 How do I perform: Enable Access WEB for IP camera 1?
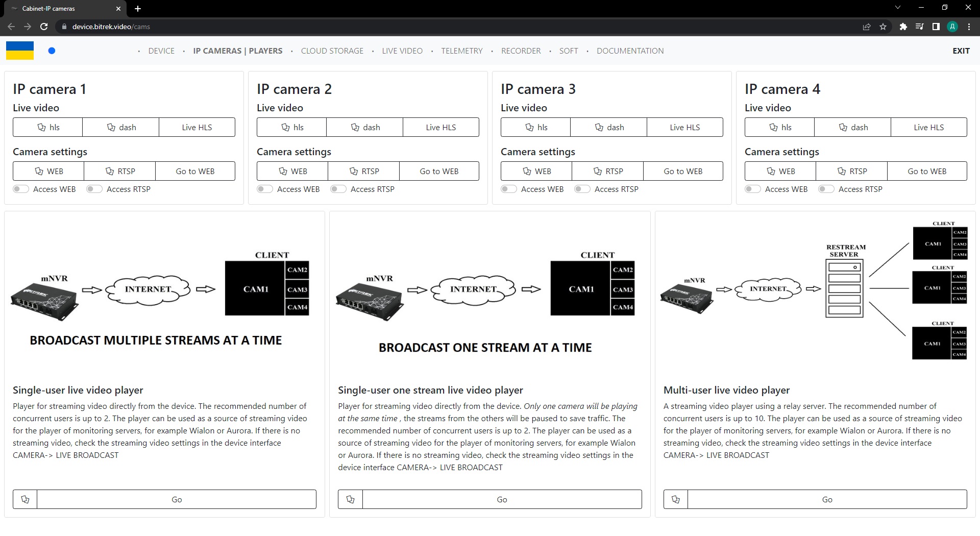click(x=21, y=189)
